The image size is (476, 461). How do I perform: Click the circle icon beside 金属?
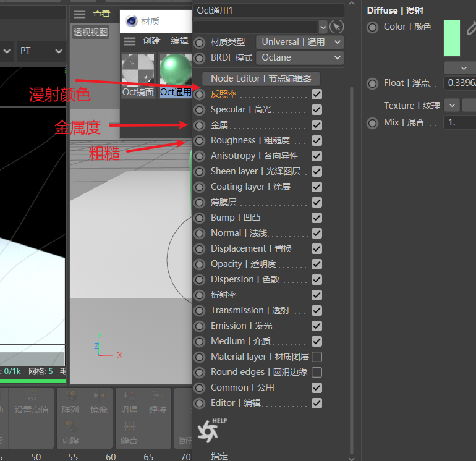200,125
